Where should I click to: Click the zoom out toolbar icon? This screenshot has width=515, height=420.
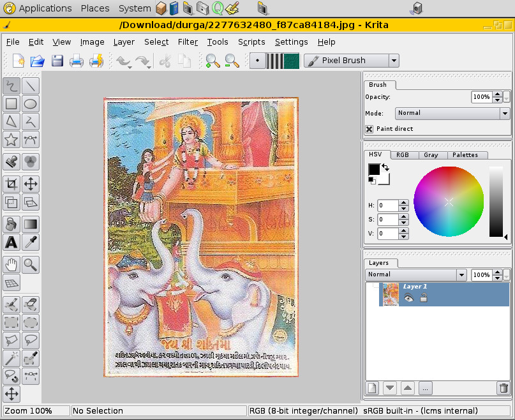coord(232,61)
